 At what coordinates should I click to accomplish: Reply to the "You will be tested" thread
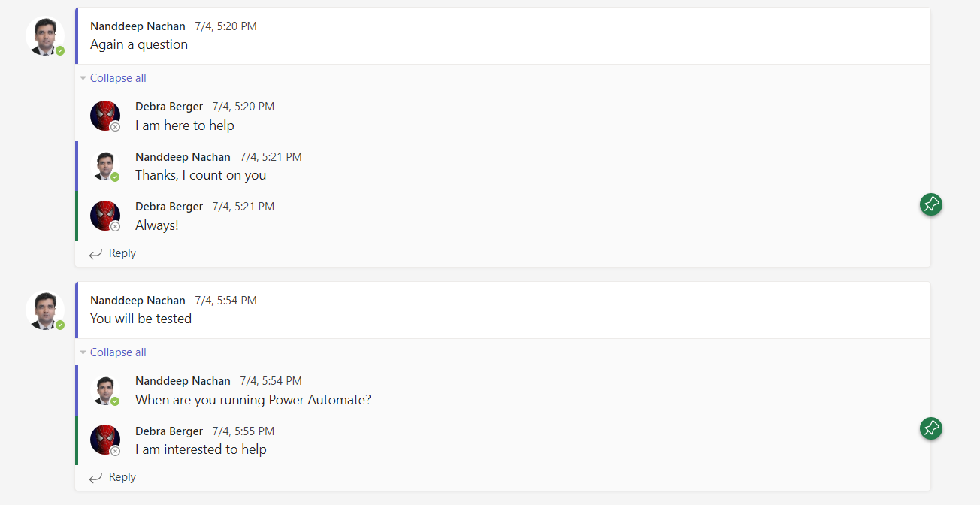point(121,477)
